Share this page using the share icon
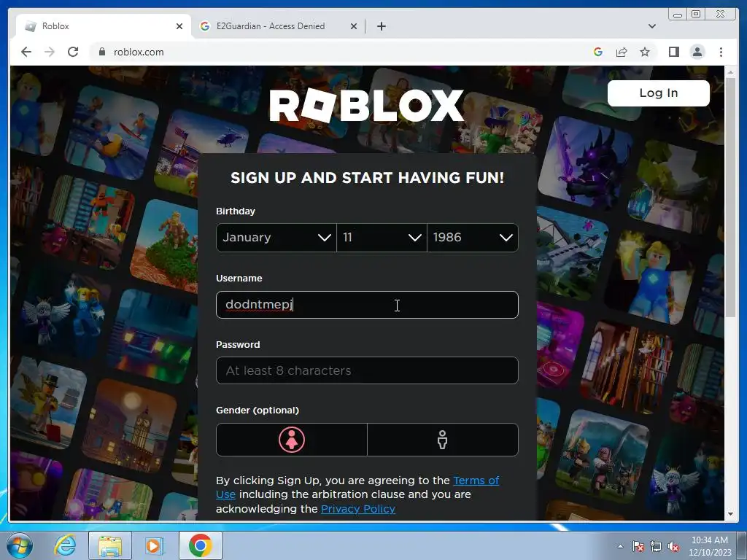 [x=622, y=52]
